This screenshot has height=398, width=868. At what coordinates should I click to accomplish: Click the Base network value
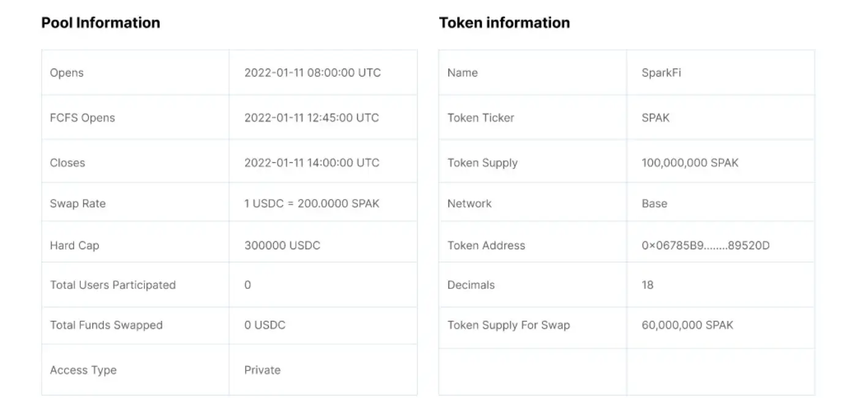(x=654, y=204)
